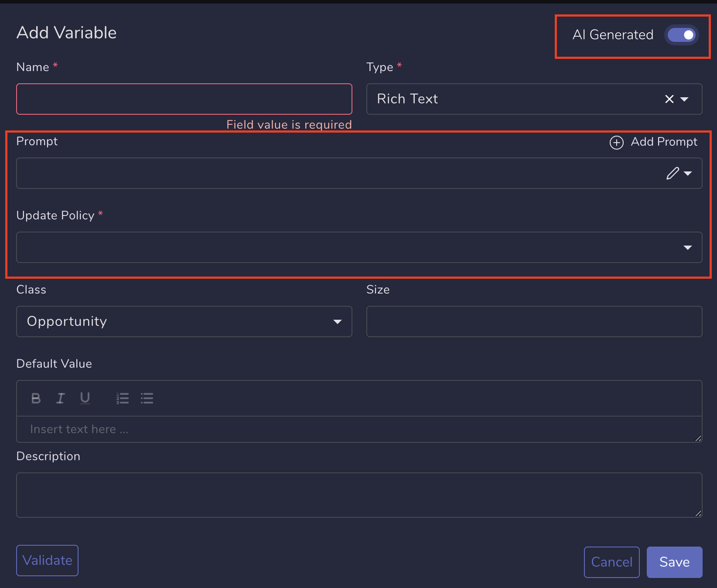This screenshot has width=717, height=588.
Task: Apply bold formatting in Default Value editor
Action: [36, 398]
